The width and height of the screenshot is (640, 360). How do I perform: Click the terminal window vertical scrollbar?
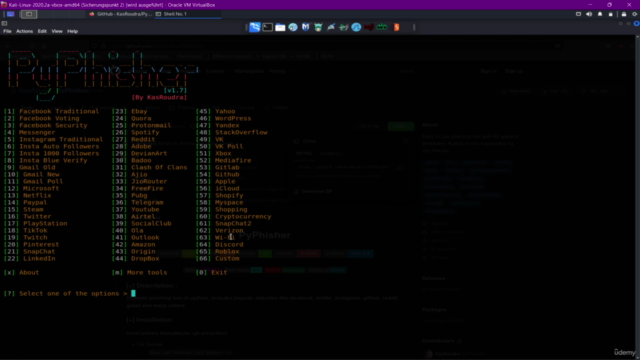pyautogui.click(x=637, y=196)
